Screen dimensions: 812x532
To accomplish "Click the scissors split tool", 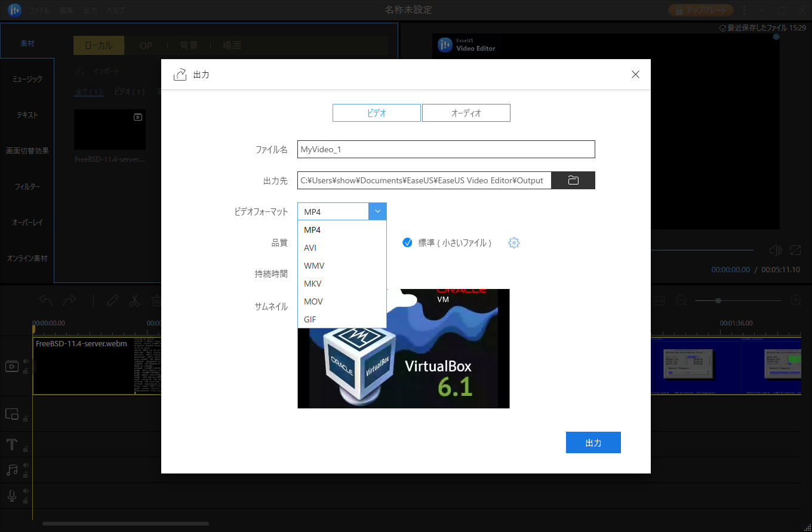I will (134, 300).
